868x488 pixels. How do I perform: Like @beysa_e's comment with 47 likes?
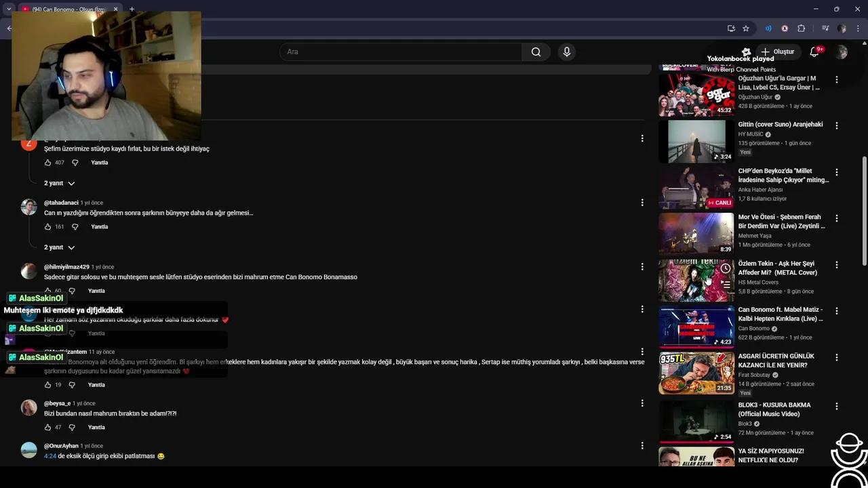[48, 427]
